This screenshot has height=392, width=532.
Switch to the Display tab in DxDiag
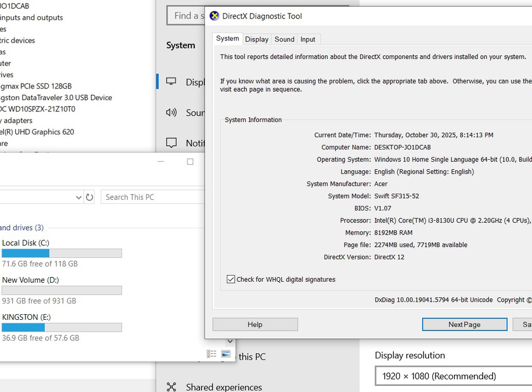pyautogui.click(x=256, y=39)
